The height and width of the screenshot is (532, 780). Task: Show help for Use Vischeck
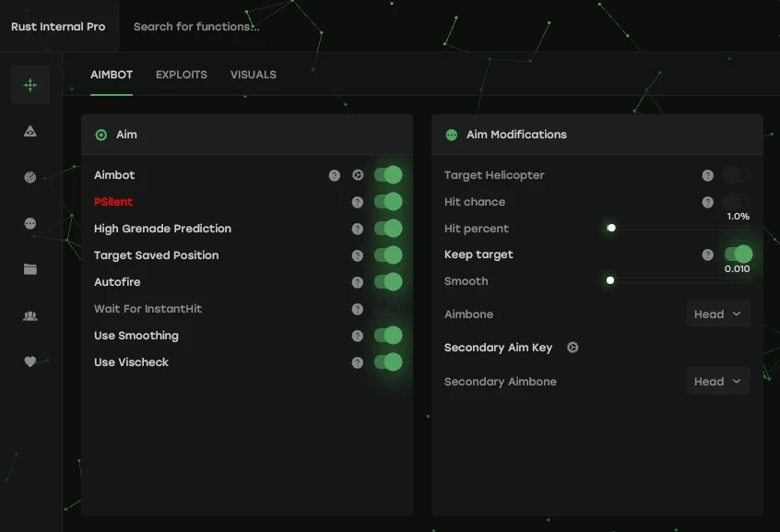coord(357,362)
